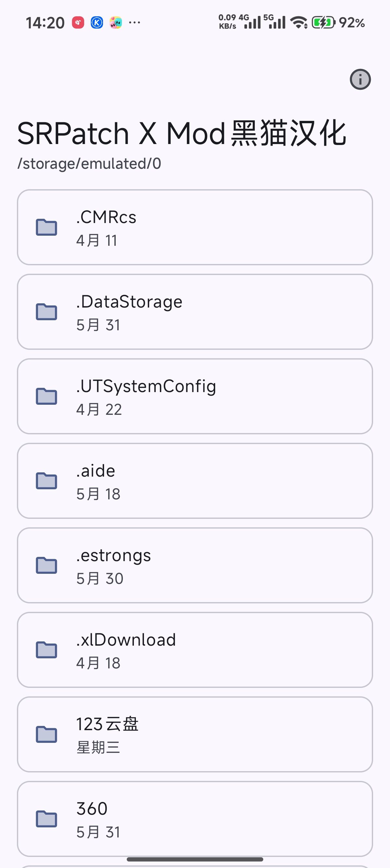Tap the battery indicator in status bar
Viewport: 390px width, 868px height.
(338, 22)
